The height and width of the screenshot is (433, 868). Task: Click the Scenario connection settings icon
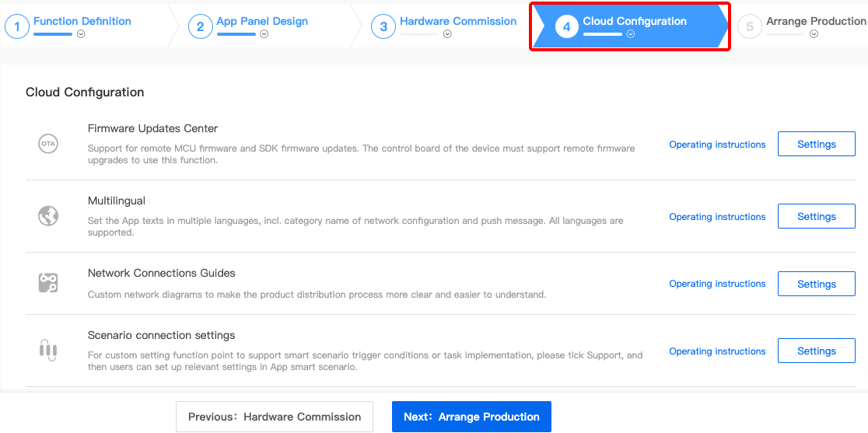(48, 351)
